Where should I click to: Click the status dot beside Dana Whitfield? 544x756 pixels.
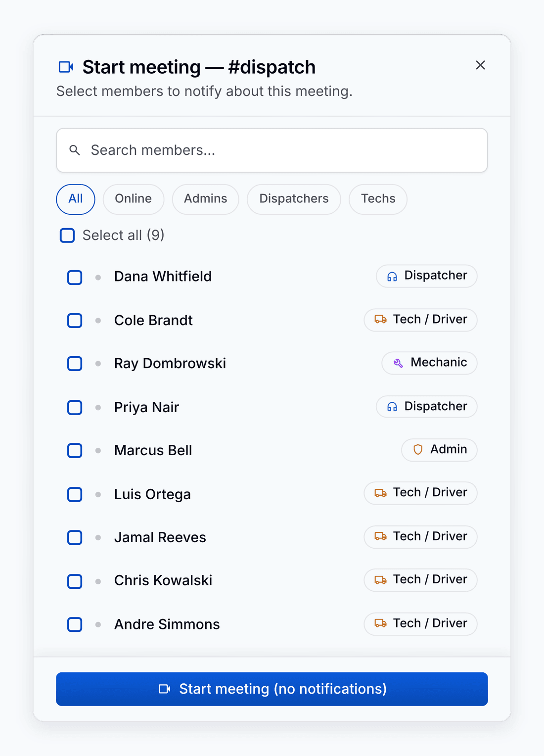[98, 278]
